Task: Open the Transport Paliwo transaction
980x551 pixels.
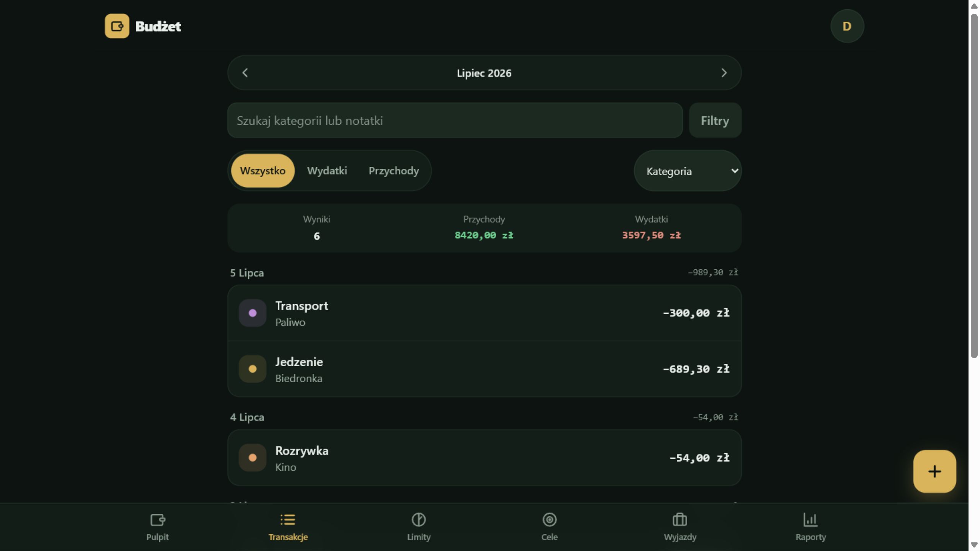Action: point(484,313)
